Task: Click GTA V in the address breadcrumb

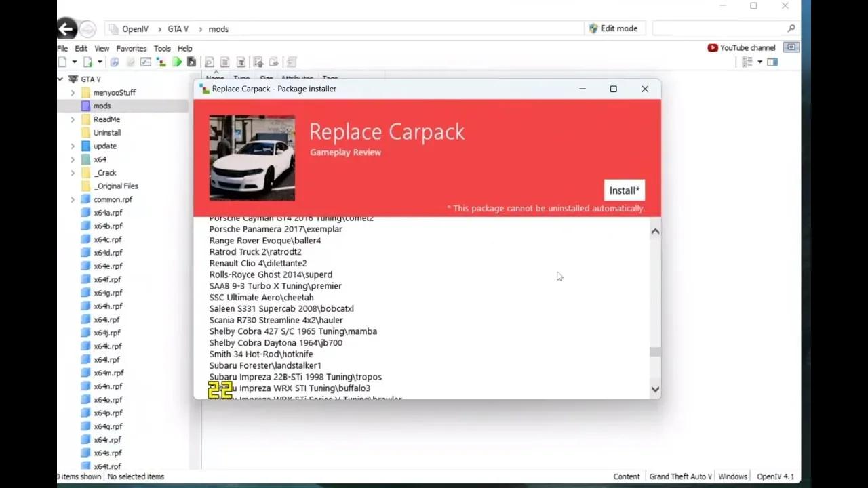Action: tap(178, 29)
